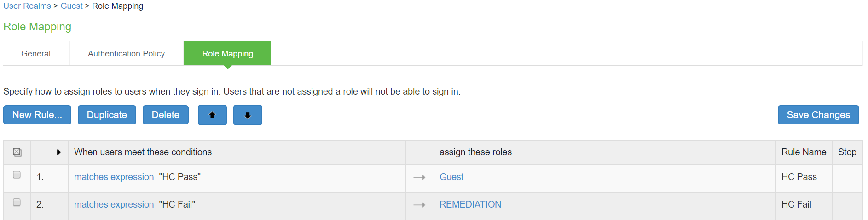Click the move rule up arrow button
This screenshot has width=868, height=220.
pos(212,115)
